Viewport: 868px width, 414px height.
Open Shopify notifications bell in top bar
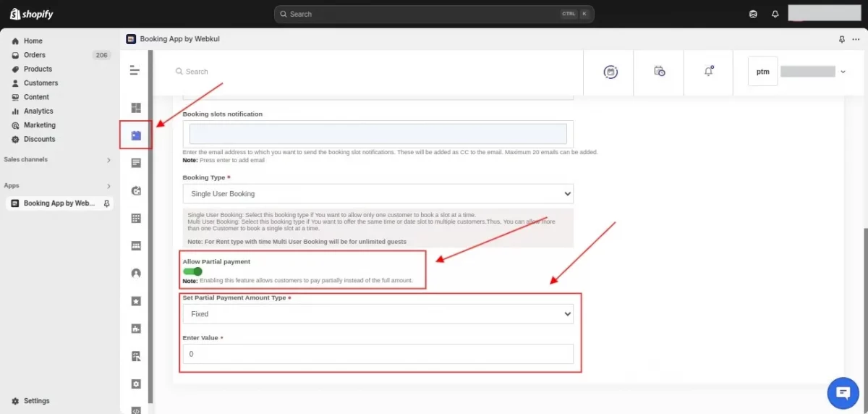tap(775, 14)
